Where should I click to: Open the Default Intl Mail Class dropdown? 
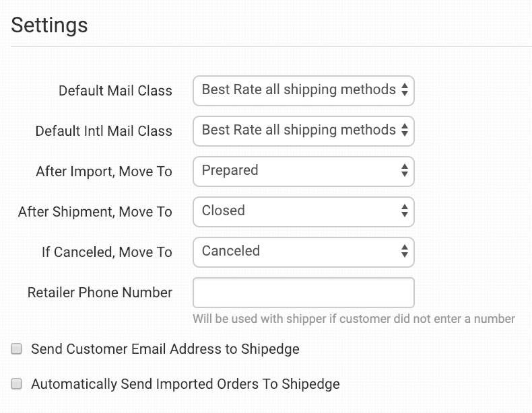point(303,130)
